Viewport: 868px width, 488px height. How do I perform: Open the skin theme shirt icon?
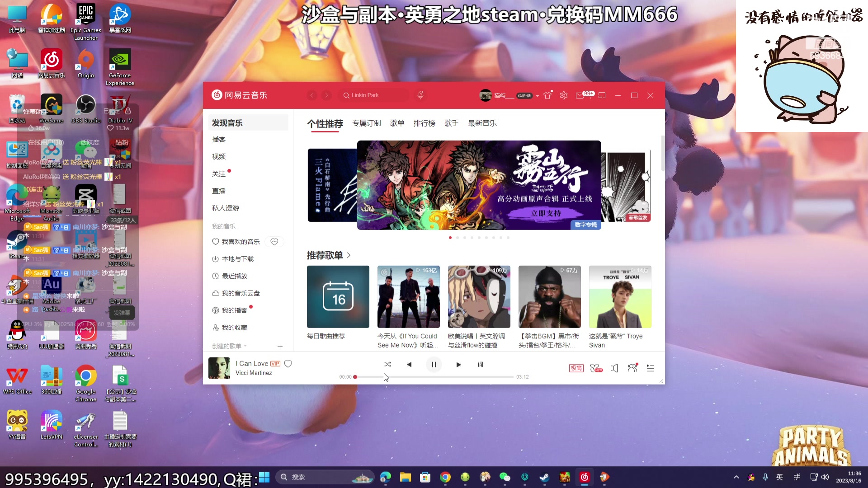point(547,95)
